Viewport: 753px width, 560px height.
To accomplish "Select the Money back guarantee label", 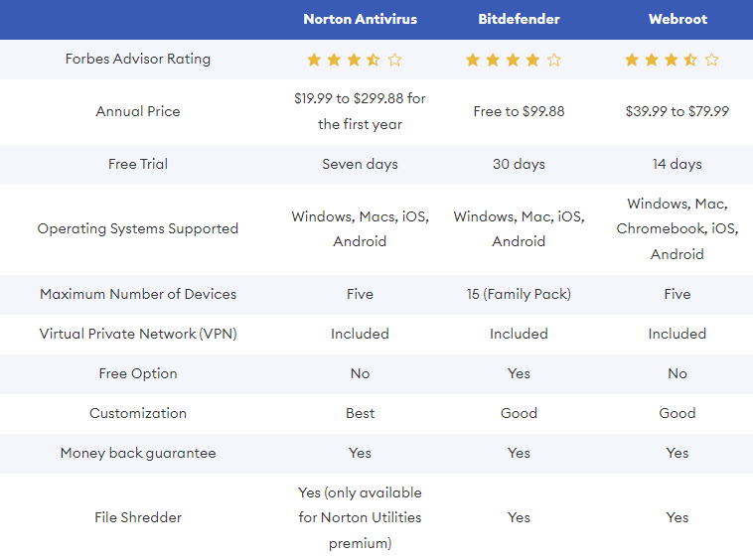I will point(138,454).
